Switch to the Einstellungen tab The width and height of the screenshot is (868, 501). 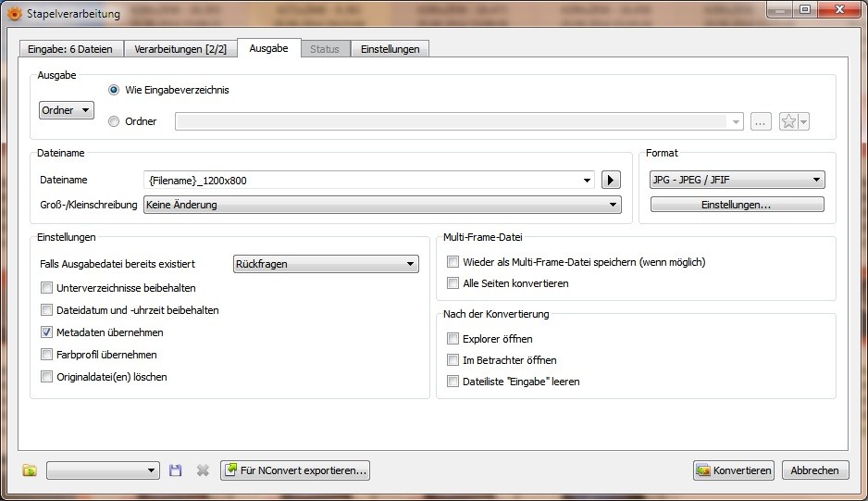(391, 49)
